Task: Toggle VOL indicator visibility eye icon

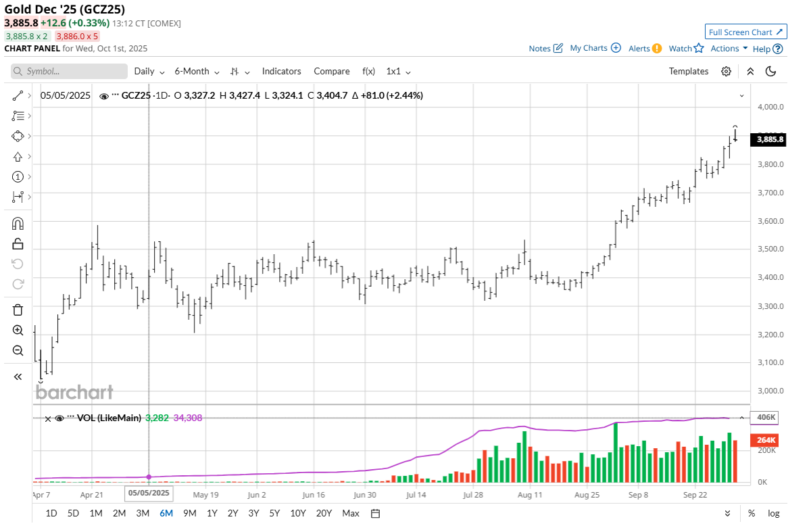Action: tap(59, 418)
